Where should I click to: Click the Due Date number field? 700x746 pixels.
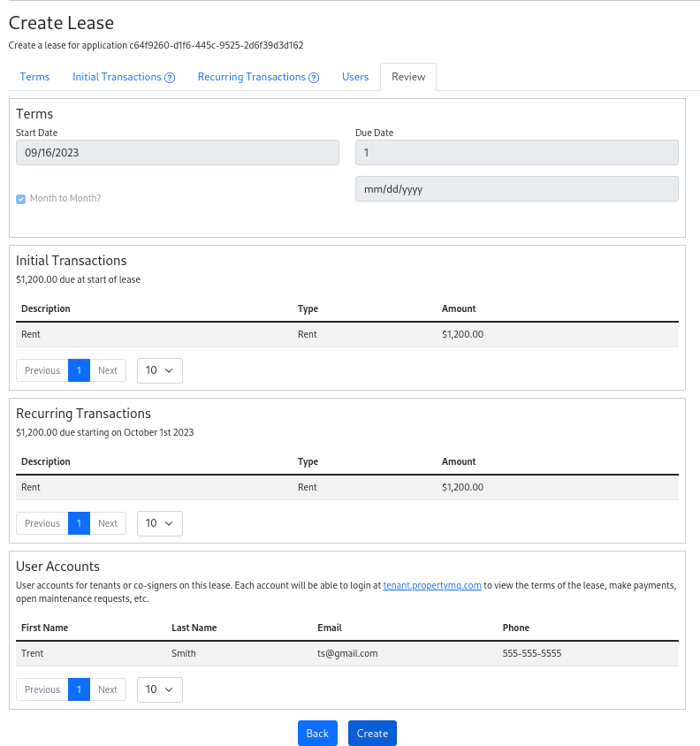[x=516, y=153]
